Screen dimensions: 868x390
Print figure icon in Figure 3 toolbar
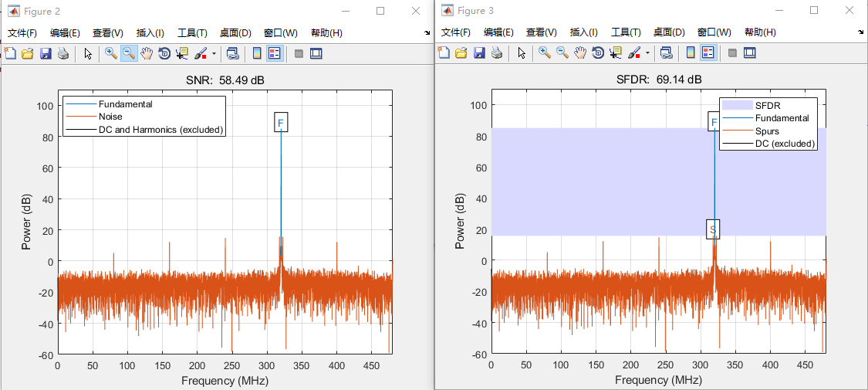coord(497,53)
